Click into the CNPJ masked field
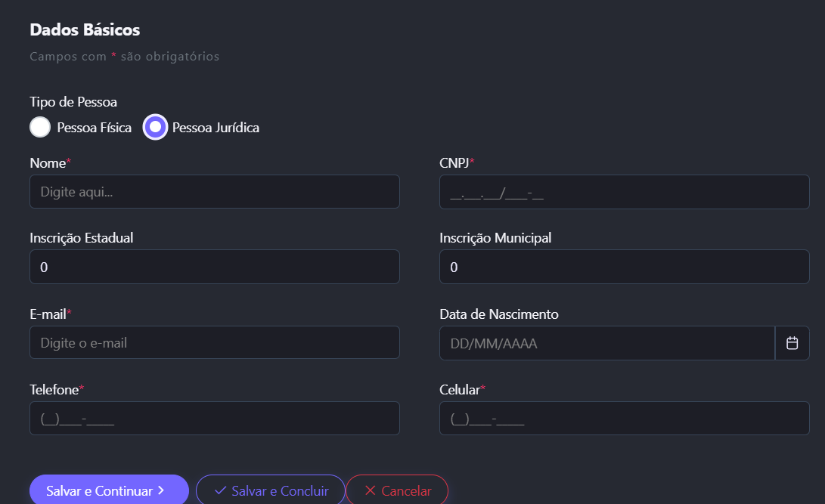 [x=624, y=192]
